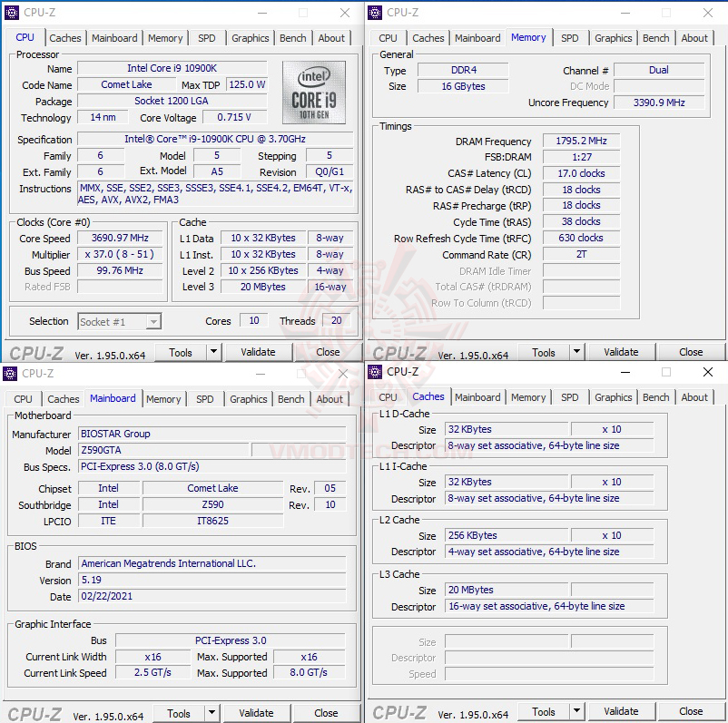Click the Validate button in the CPU window
Viewport: 728px width, 723px height.
[x=259, y=352]
